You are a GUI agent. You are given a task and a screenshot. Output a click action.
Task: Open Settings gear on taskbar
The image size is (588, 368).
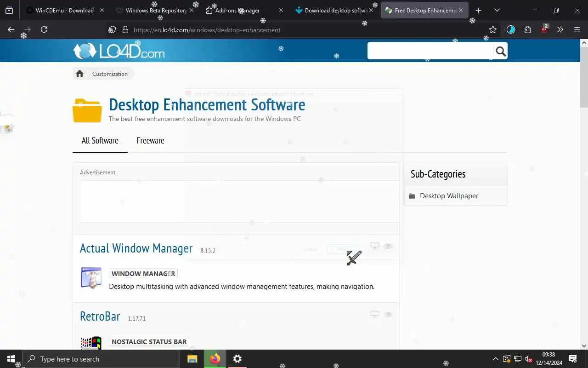tap(237, 359)
